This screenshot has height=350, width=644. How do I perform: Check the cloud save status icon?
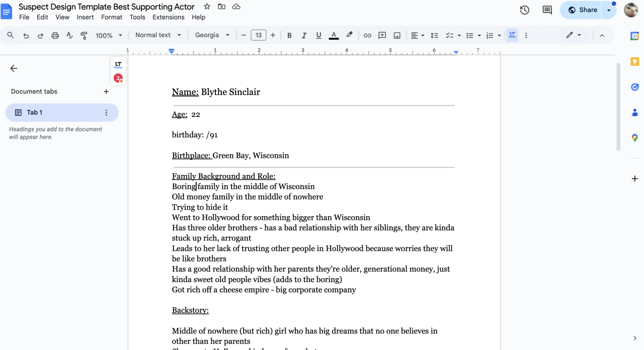(236, 7)
